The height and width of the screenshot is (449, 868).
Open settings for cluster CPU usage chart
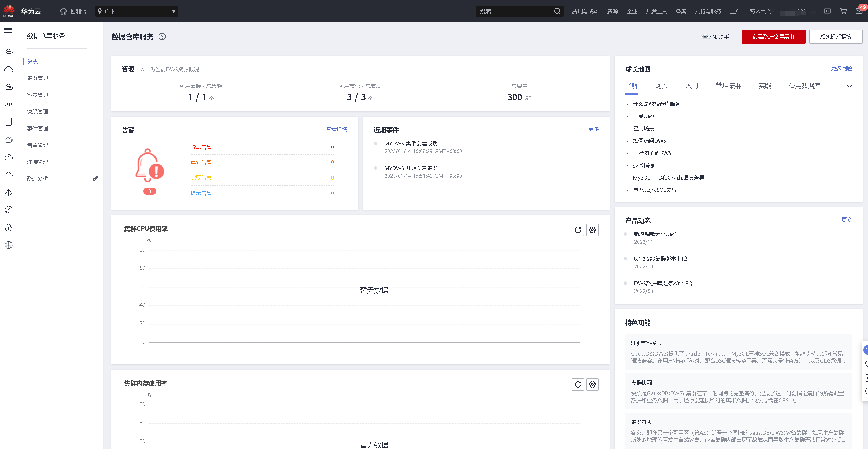(592, 230)
